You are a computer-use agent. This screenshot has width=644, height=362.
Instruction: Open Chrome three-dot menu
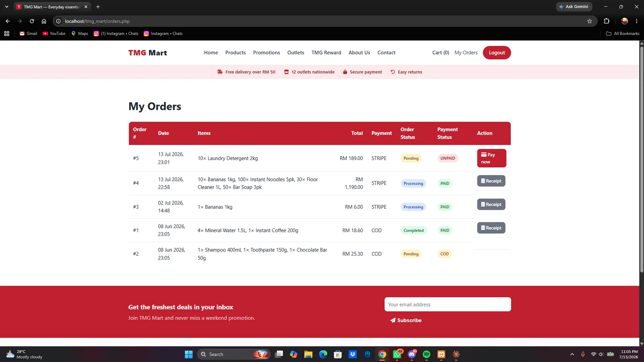[x=636, y=21]
